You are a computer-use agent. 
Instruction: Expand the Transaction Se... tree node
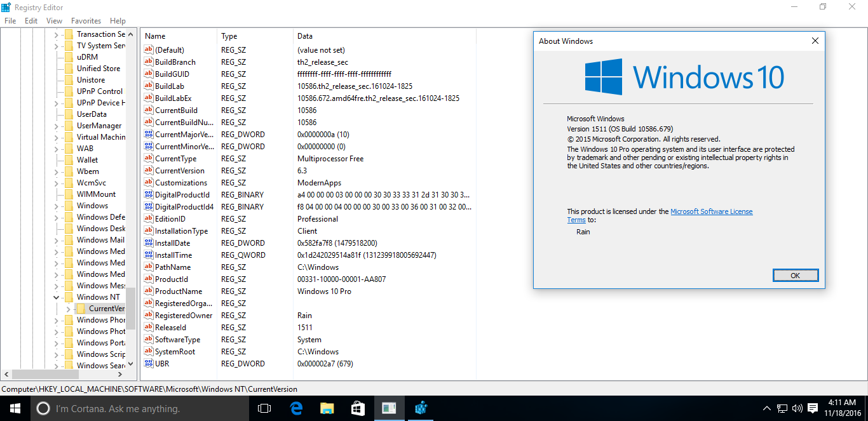click(x=56, y=34)
